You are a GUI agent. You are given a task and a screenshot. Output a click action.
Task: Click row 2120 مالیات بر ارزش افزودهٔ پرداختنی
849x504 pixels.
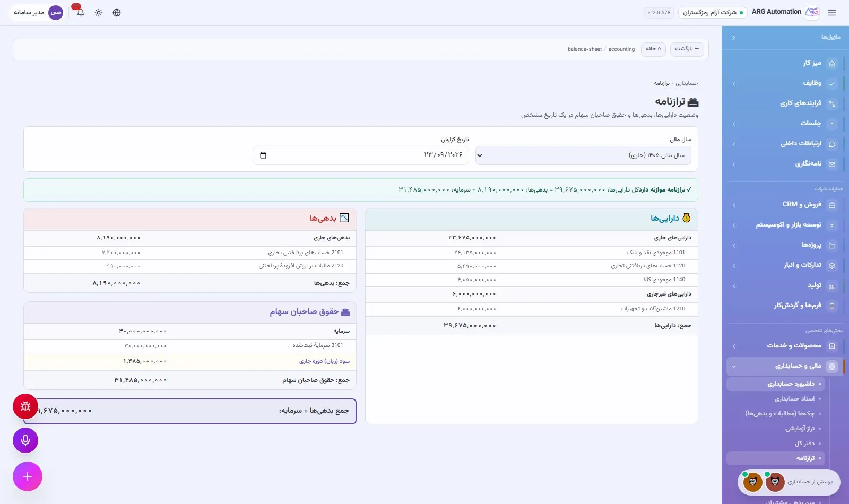(x=190, y=266)
